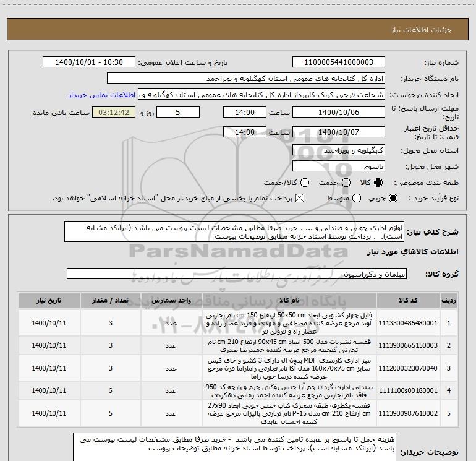Click the قفسه نشریات مدل 500 item name
Screen dimensions: 476x461
click(x=289, y=345)
